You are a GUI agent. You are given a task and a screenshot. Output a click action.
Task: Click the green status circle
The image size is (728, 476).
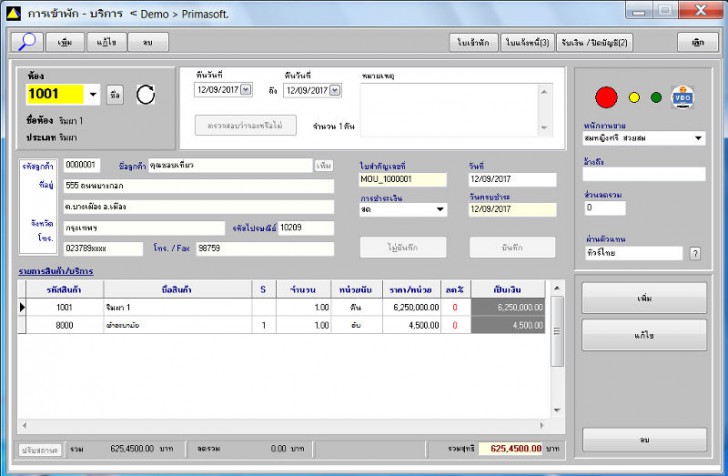(x=656, y=98)
